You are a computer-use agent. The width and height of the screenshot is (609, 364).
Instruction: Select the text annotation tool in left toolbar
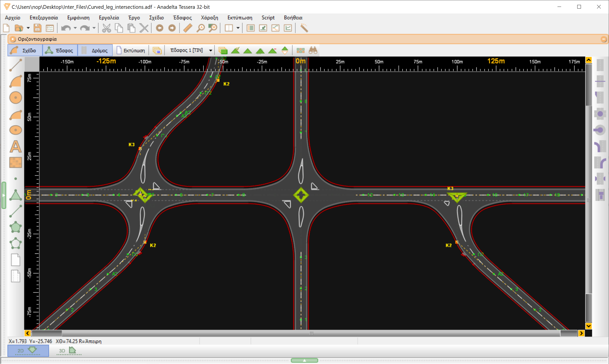point(15,146)
